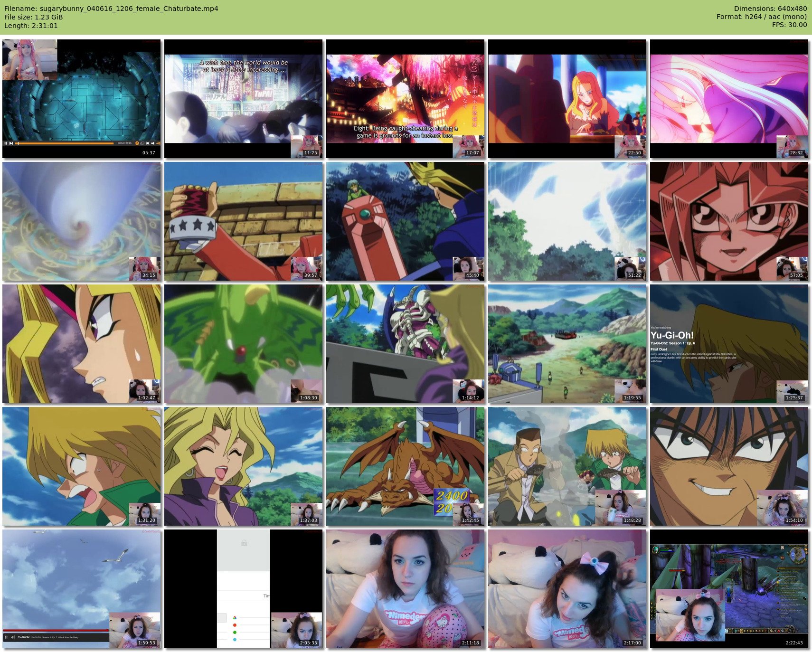Open the 34:15 swirling vortex thumbnail
Image resolution: width=812 pixels, height=652 pixels.
[82, 221]
